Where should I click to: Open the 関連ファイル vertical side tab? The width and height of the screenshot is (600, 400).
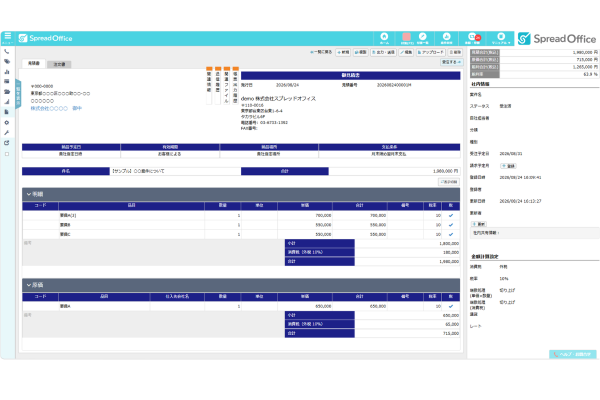click(227, 85)
